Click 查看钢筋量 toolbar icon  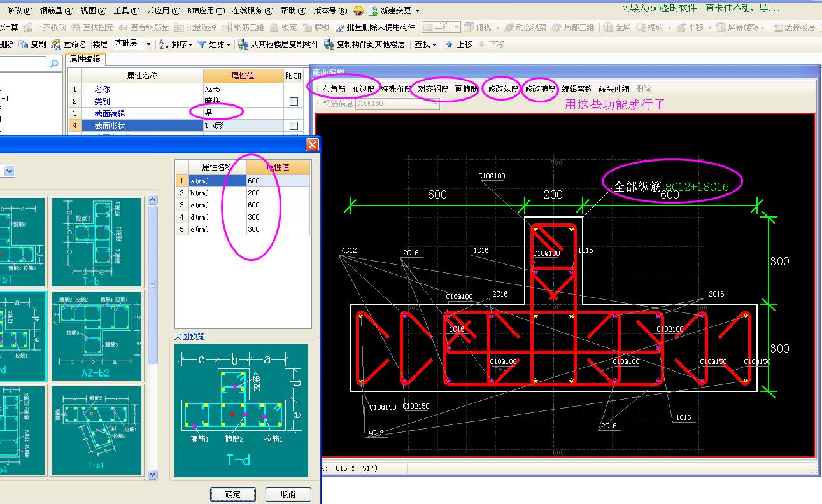(124, 27)
